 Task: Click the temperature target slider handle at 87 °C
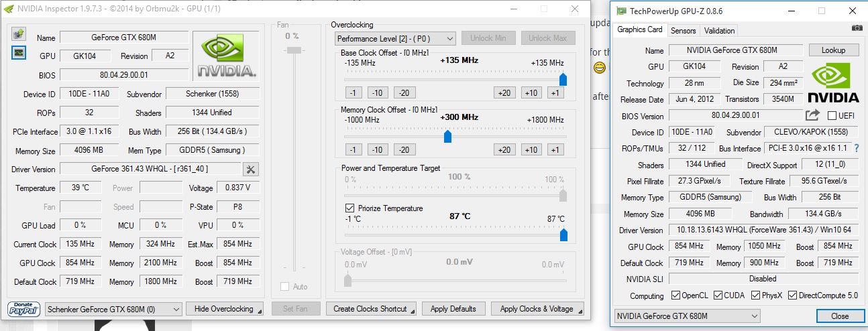pos(563,234)
